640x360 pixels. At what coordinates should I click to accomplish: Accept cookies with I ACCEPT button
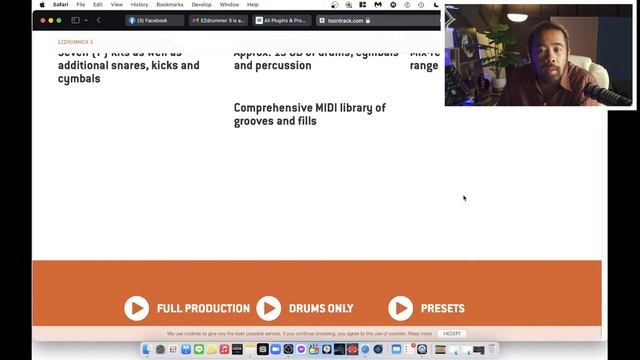(x=451, y=333)
